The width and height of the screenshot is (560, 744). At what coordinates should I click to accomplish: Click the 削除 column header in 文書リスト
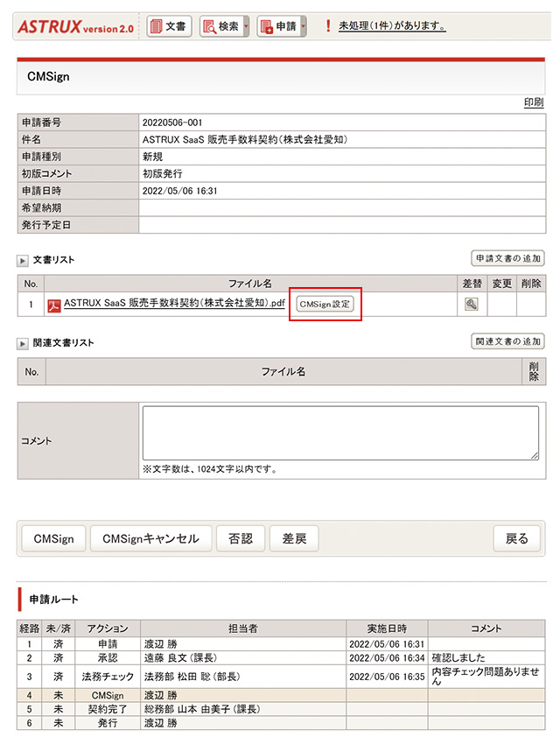point(531,284)
